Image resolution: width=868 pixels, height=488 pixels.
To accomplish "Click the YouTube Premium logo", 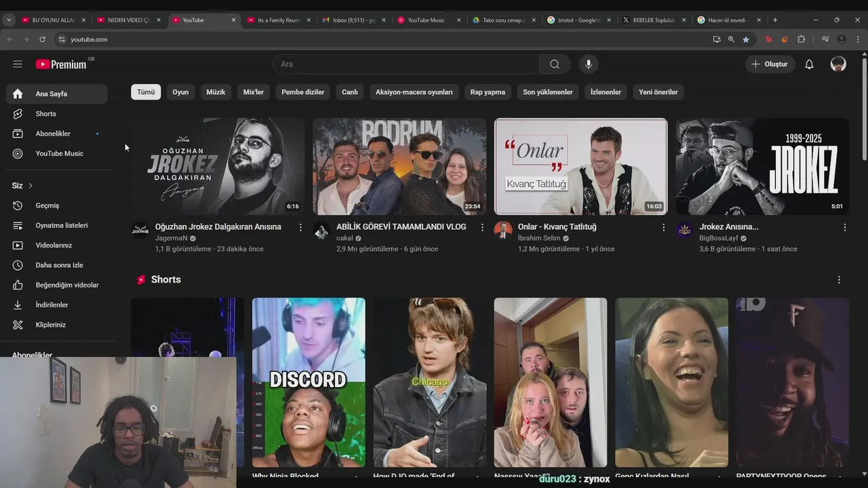I will 61,64.
